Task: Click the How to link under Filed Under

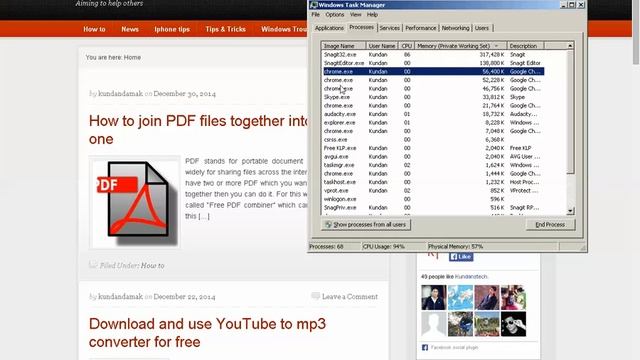Action: 152,266
